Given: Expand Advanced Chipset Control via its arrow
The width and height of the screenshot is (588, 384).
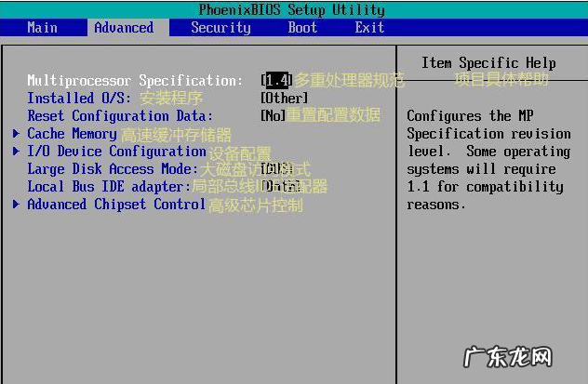Looking at the screenshot, I should pos(17,205).
